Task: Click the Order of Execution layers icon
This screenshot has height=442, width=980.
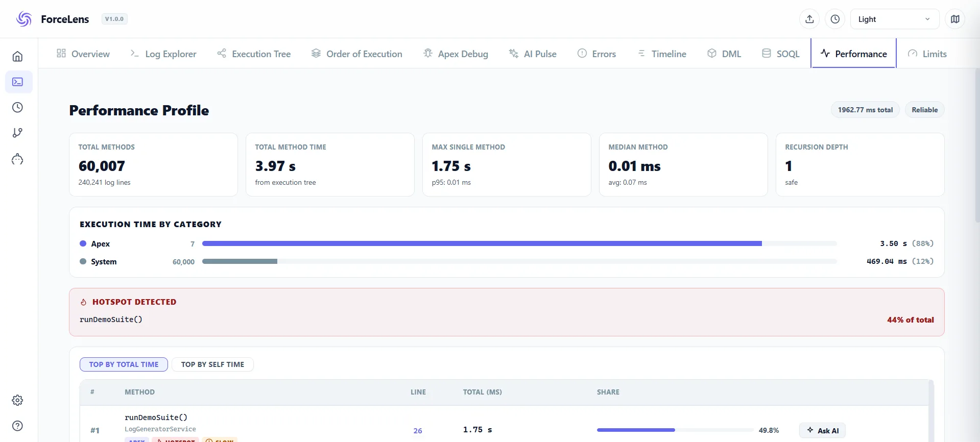Action: tap(316, 53)
